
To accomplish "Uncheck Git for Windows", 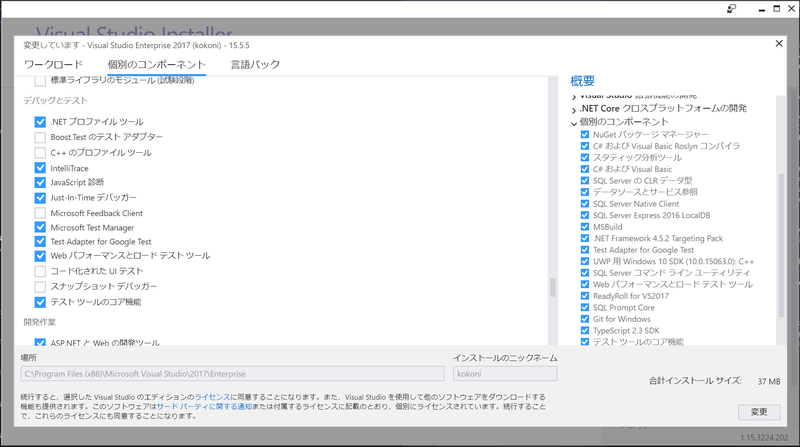I will (585, 319).
